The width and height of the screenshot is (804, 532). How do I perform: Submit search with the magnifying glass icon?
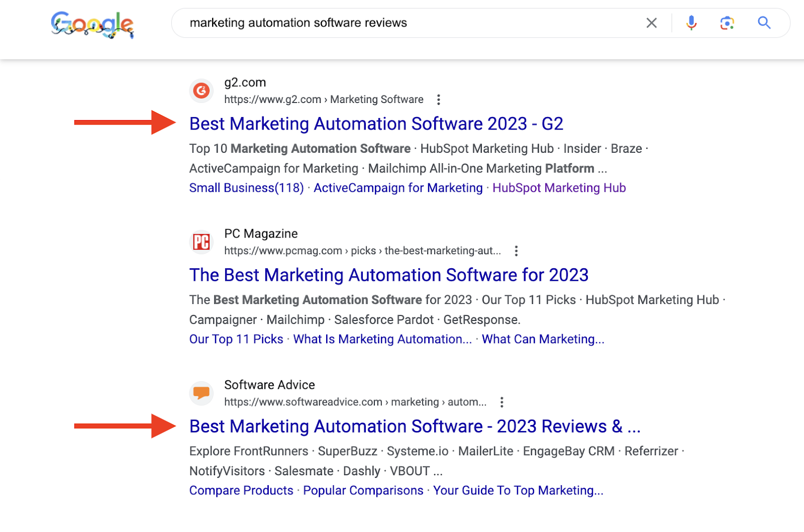point(764,23)
